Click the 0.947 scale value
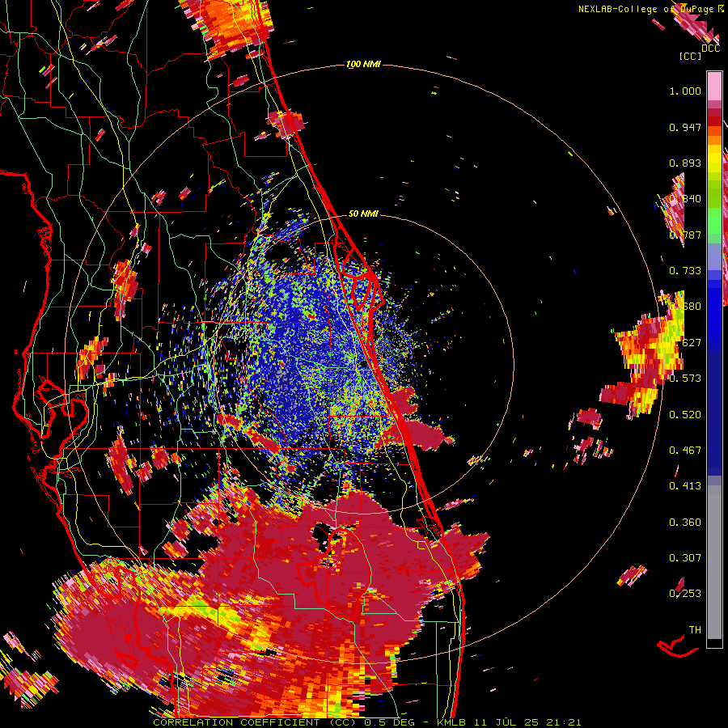The image size is (728, 728). [685, 127]
